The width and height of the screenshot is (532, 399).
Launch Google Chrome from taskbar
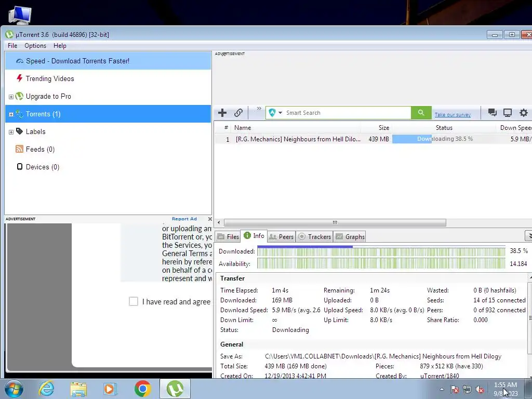tap(142, 389)
